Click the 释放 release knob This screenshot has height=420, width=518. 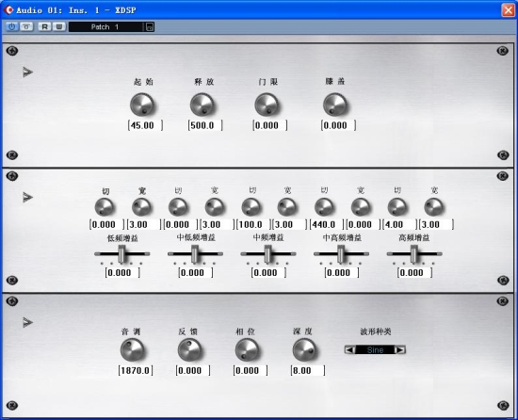[x=202, y=105]
